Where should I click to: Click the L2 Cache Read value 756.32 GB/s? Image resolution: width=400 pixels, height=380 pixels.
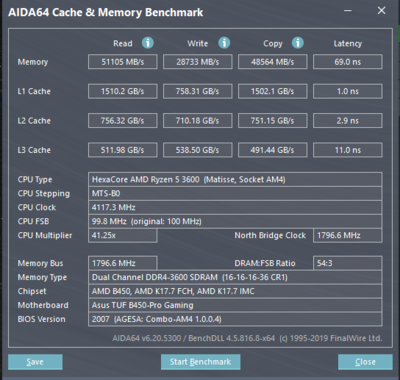pos(123,121)
